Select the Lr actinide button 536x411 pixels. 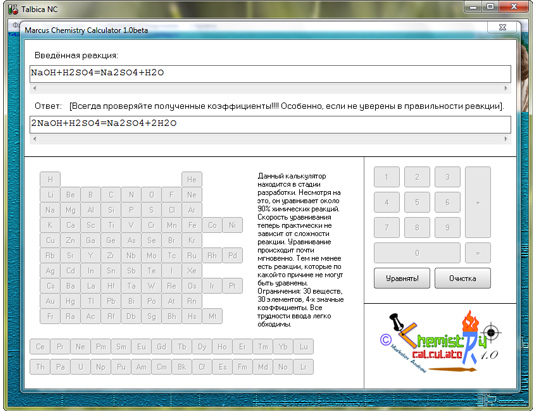pos(303,367)
